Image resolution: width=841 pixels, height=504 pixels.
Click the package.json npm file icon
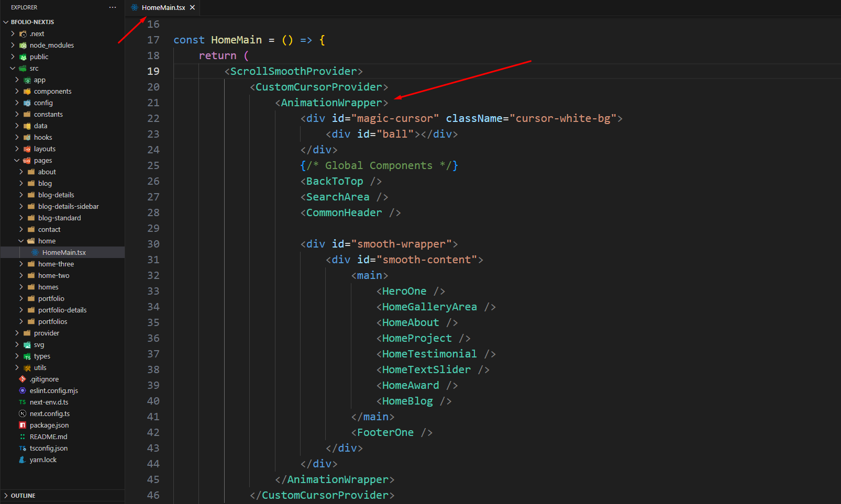click(x=23, y=425)
